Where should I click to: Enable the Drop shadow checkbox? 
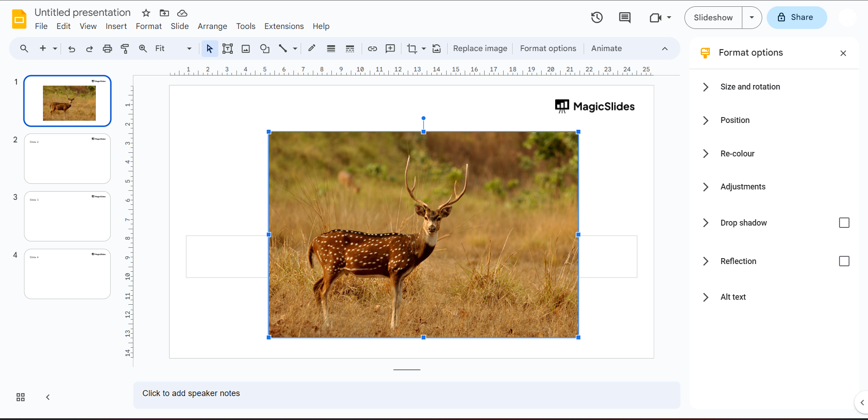point(844,223)
